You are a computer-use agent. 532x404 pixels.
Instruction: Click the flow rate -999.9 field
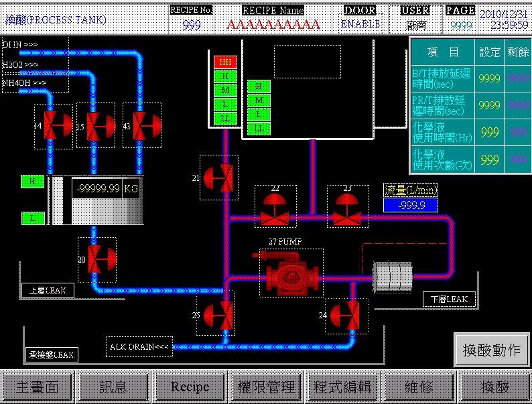410,205
